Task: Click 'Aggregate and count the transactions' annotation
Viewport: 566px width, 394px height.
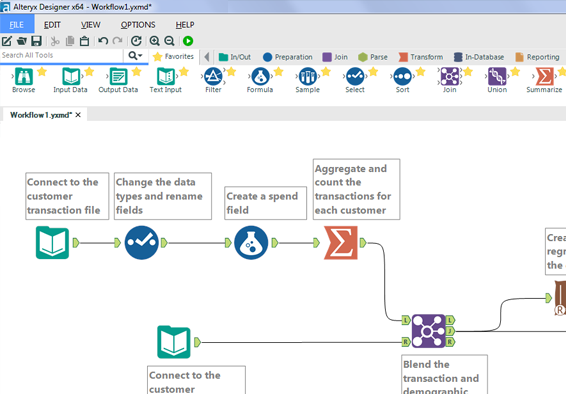Action: 356,189
